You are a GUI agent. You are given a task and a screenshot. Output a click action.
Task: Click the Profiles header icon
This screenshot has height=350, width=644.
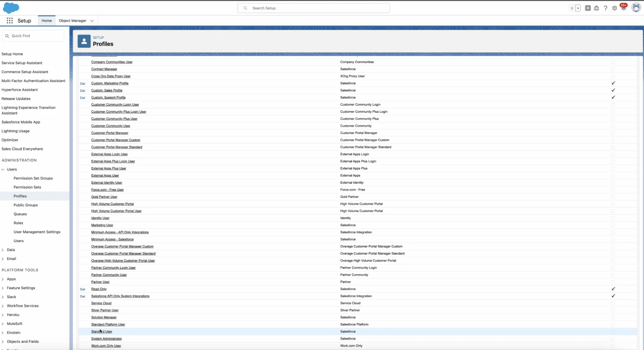point(84,41)
